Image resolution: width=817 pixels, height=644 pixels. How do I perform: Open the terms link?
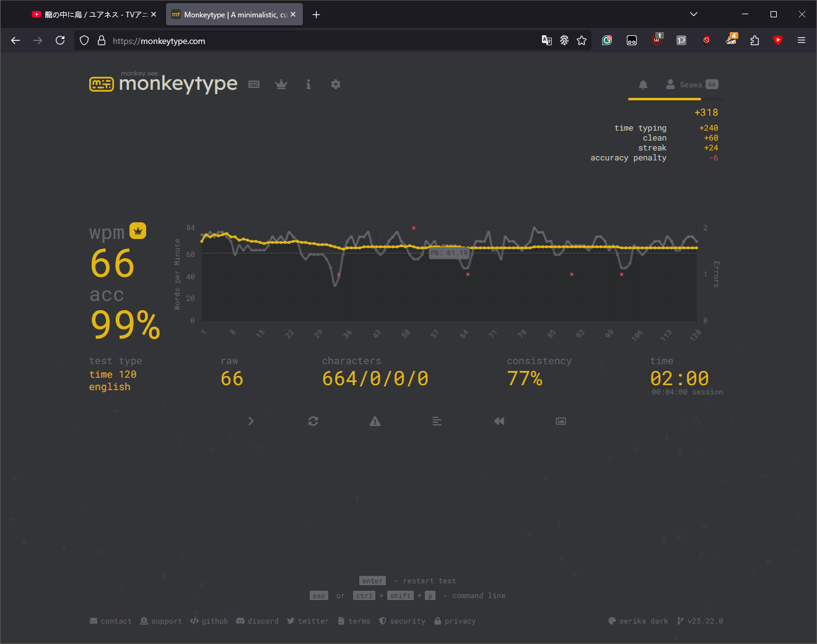354,621
